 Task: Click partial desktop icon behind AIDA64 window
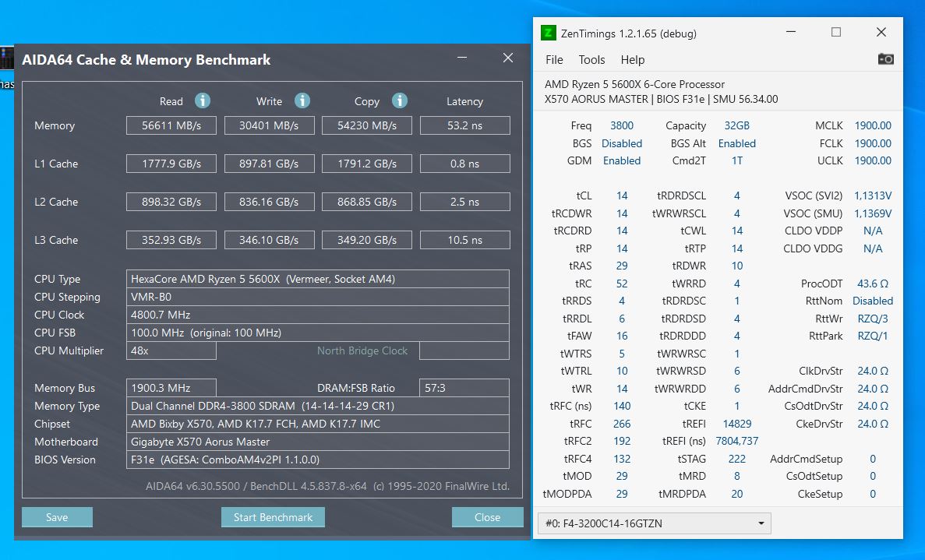[x=6, y=58]
